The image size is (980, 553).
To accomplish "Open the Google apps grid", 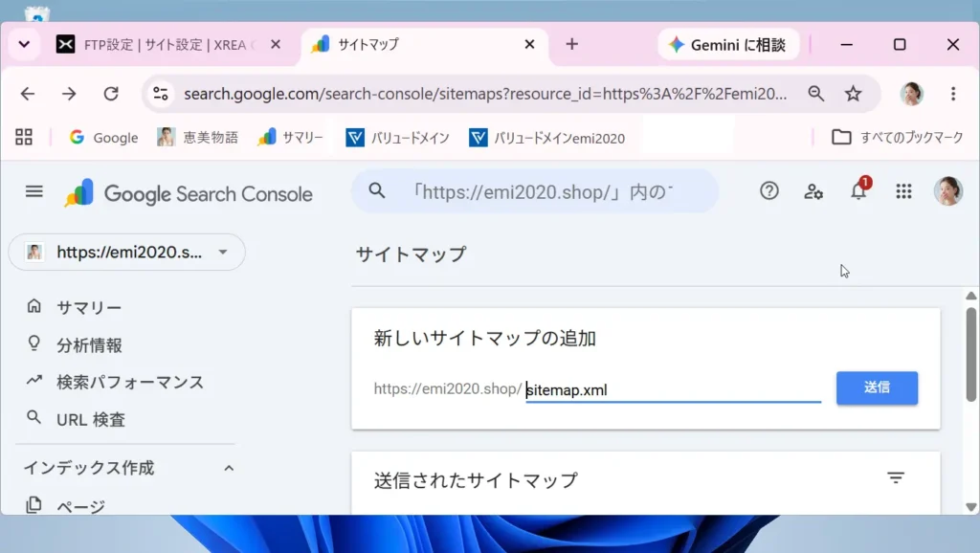I will (x=903, y=191).
